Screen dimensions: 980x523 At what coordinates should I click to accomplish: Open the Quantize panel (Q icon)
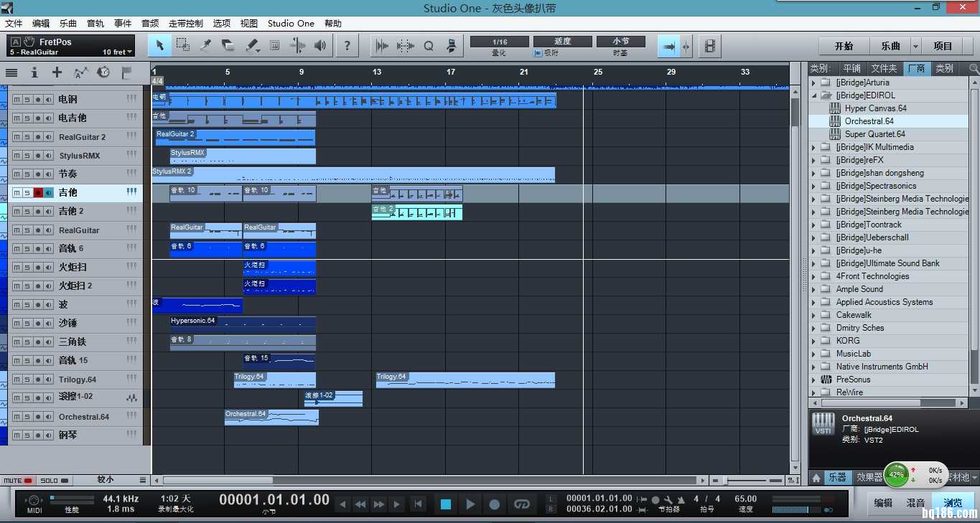(429, 46)
